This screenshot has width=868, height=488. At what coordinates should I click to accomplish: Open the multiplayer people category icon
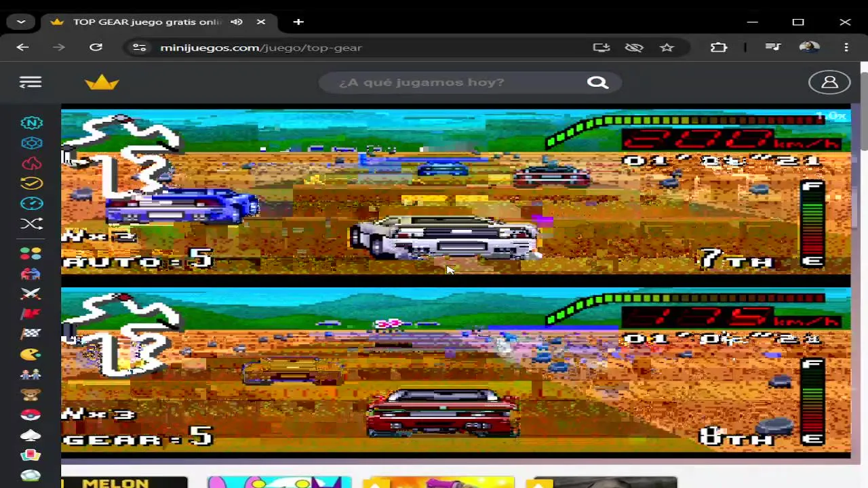pos(31,273)
